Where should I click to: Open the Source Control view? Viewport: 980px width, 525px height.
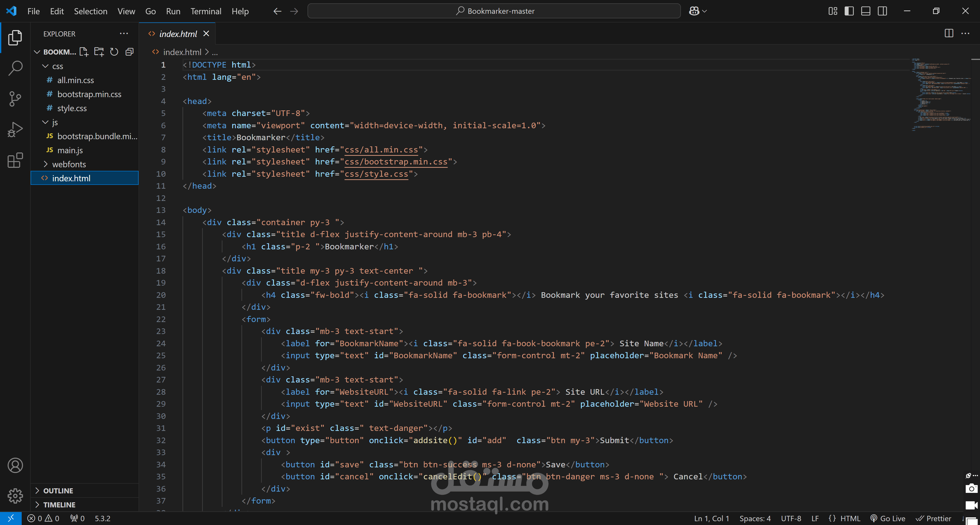click(15, 99)
